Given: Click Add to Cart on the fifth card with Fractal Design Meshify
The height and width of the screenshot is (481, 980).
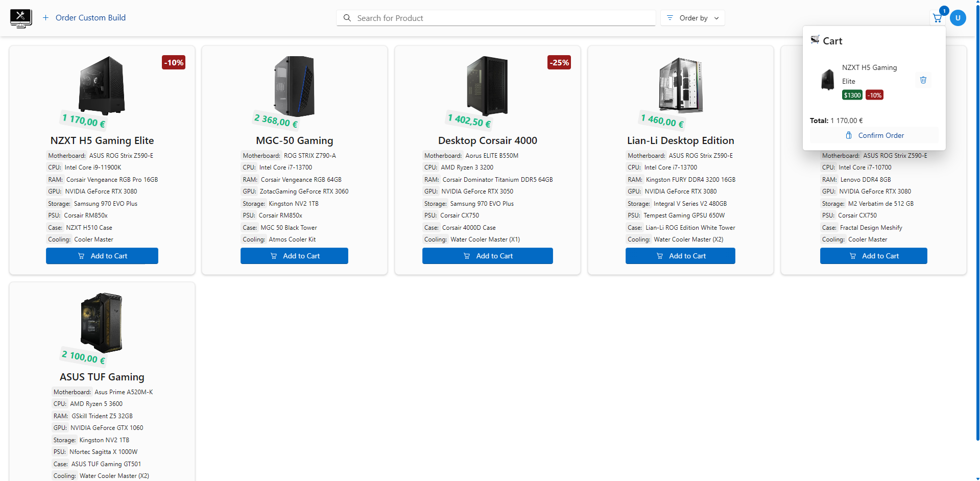Looking at the screenshot, I should point(874,256).
